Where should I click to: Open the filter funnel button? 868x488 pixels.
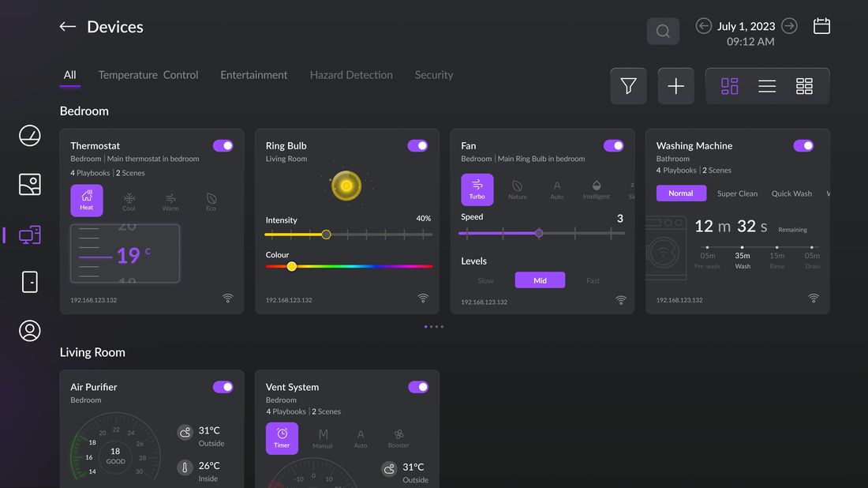[628, 86]
